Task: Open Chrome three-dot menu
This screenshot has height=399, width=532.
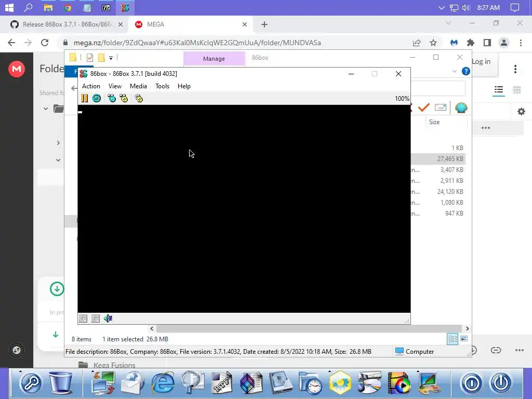Action: [521, 43]
